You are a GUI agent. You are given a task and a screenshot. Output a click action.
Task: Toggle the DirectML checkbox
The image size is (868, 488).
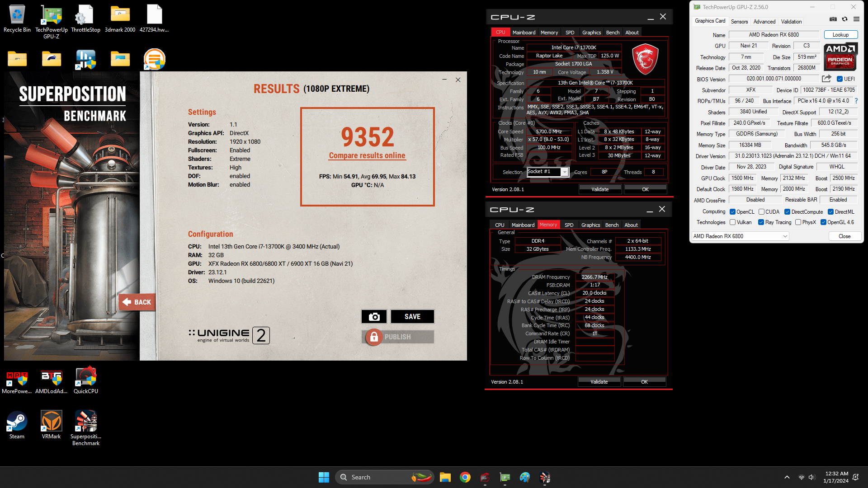pyautogui.click(x=830, y=211)
